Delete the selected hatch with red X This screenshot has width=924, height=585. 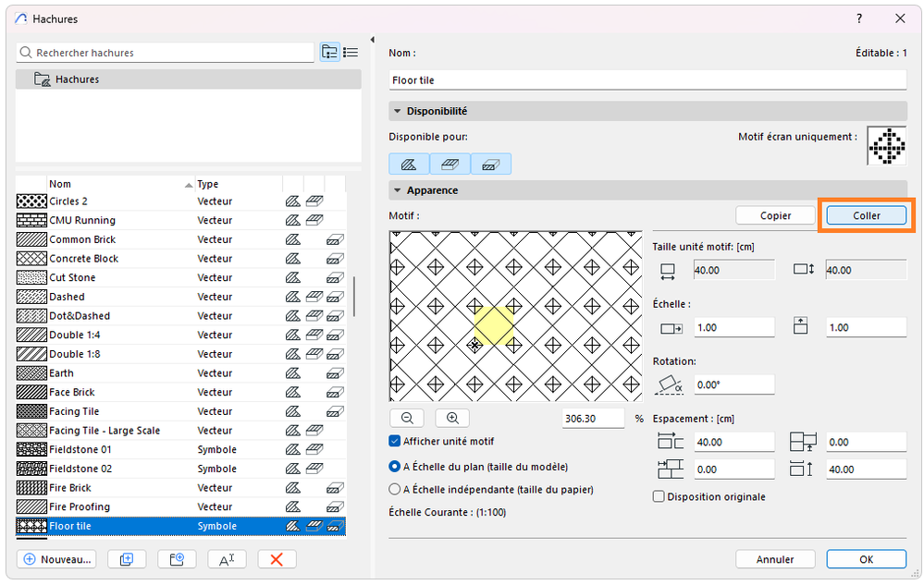click(x=277, y=559)
